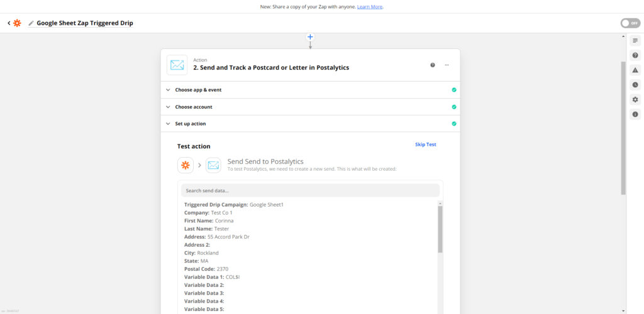Click the Test action heading

[x=194, y=146]
